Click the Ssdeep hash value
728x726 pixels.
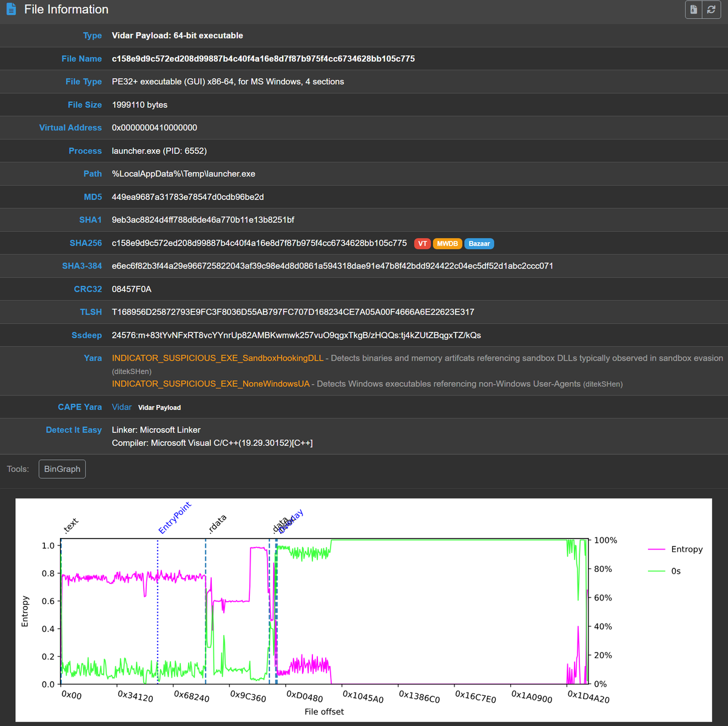click(296, 335)
